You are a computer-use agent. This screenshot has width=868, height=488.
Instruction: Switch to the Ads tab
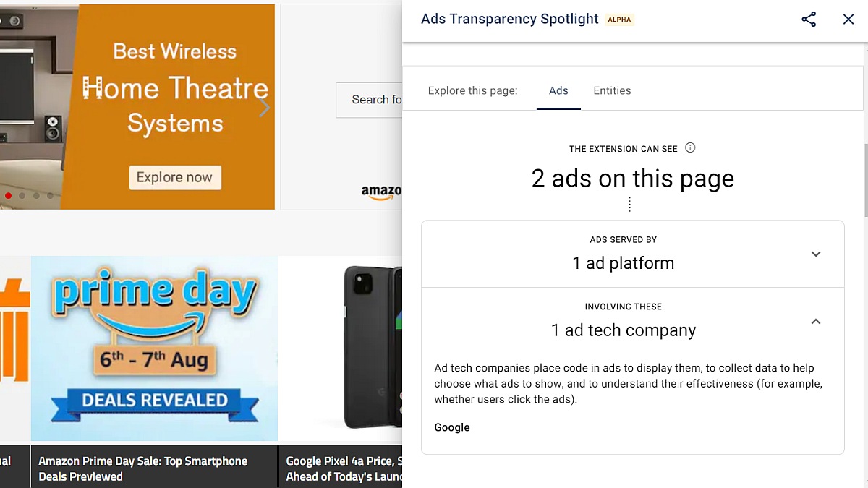[558, 91]
